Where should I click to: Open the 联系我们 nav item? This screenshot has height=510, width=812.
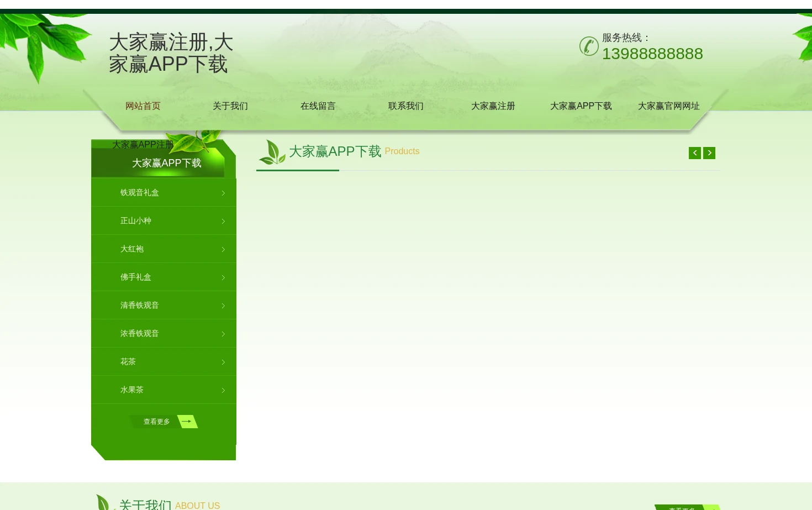406,106
